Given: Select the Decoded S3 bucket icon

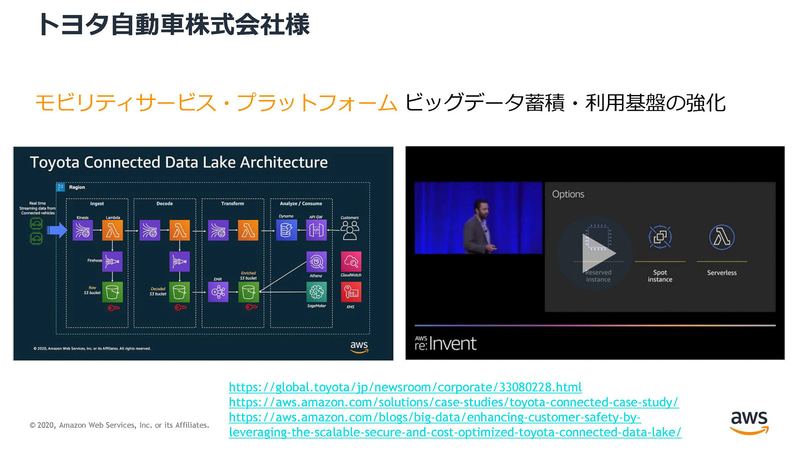Looking at the screenshot, I should coord(180,292).
